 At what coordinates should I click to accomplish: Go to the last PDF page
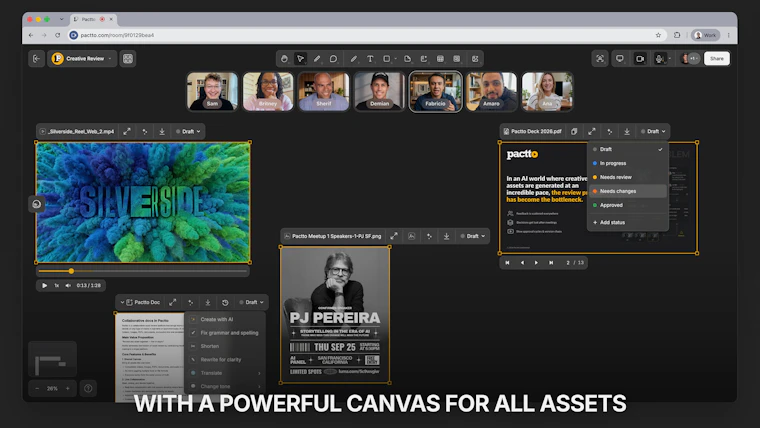click(x=551, y=263)
